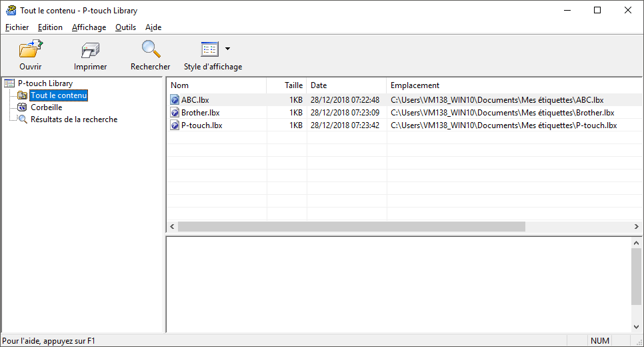Screen dimensions: 644x347
Task: Click the Imprimer printer icon
Action: 91,50
